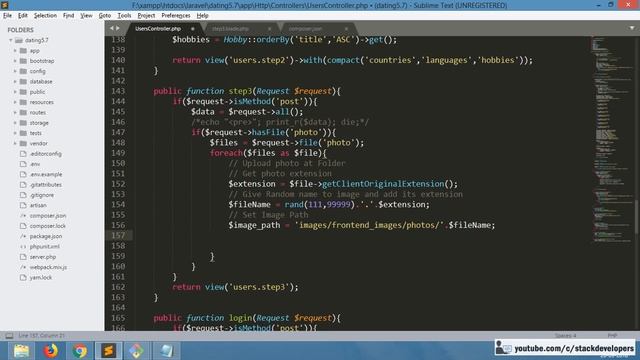Open the artisan file
Screen dimensions: 640x360
[38, 205]
